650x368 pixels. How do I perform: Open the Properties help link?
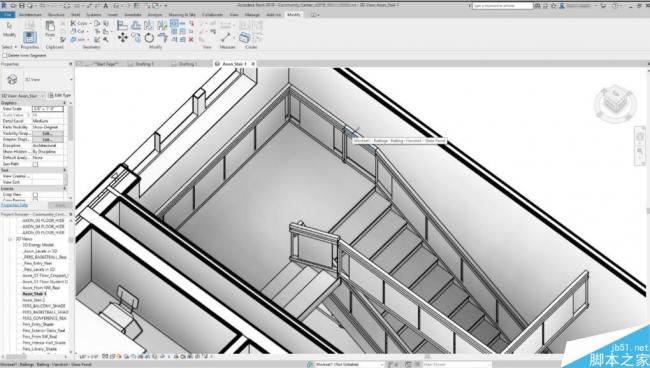15,205
